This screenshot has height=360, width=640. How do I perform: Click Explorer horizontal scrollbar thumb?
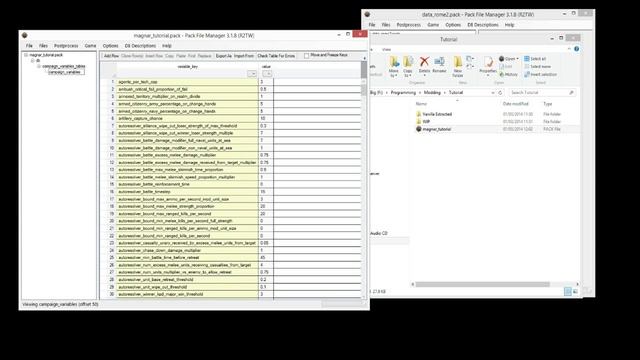tap(482, 284)
